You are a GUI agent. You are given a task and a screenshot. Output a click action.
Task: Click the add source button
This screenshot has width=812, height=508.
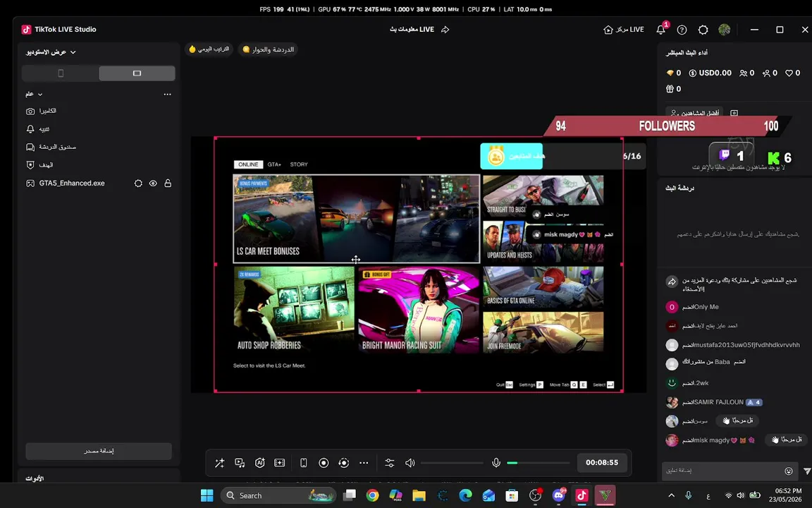(x=99, y=451)
